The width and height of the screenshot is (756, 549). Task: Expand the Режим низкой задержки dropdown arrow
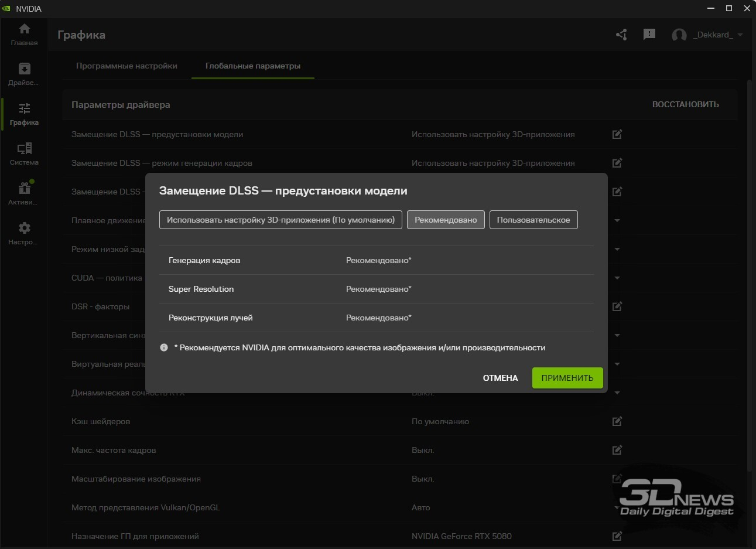pyautogui.click(x=617, y=249)
